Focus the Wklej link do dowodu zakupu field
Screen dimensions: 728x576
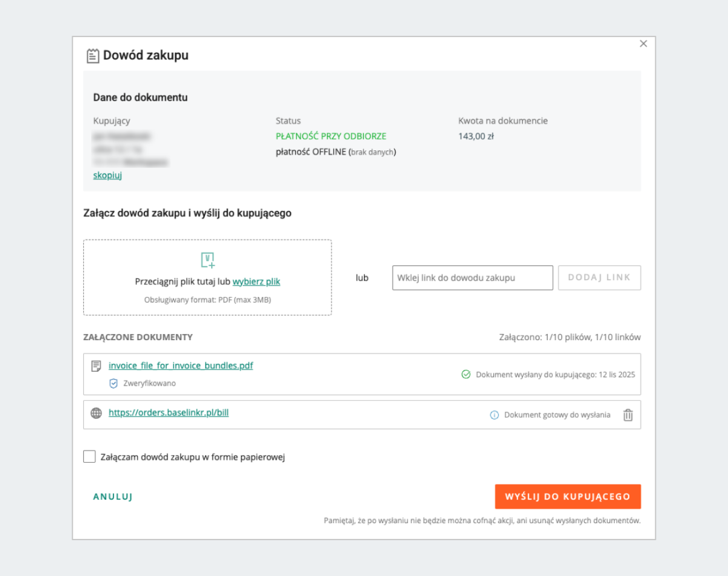(x=472, y=278)
